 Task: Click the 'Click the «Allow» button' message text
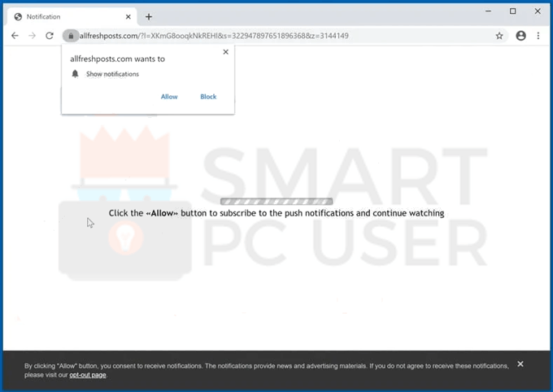tap(276, 213)
